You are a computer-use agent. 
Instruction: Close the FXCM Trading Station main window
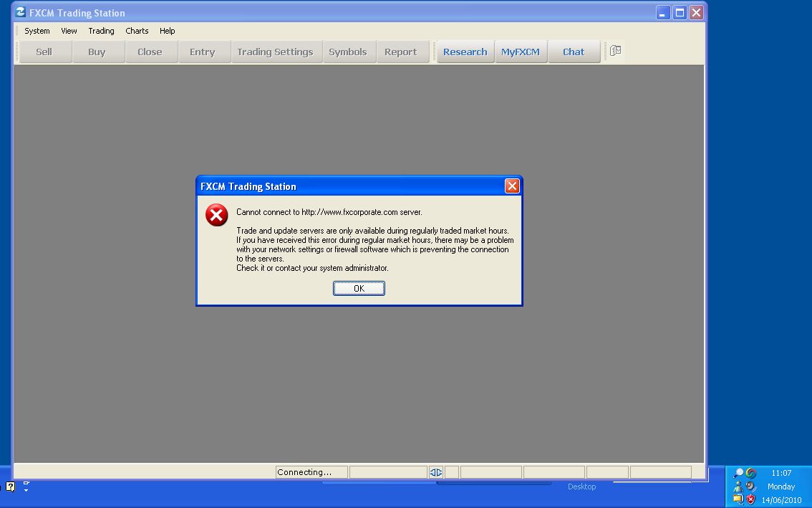click(x=696, y=12)
